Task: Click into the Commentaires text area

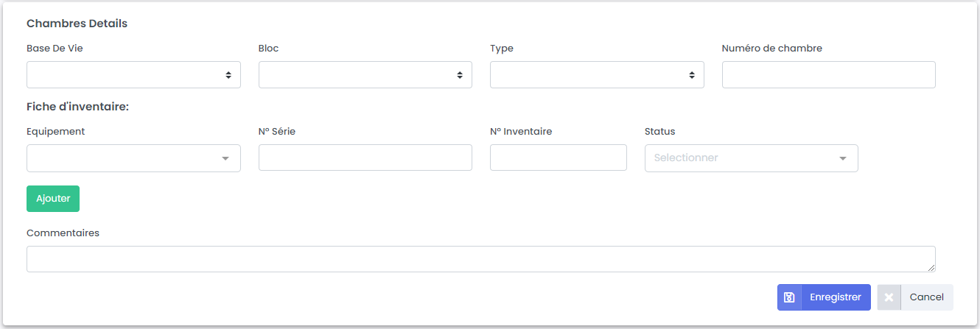Action: [x=480, y=259]
